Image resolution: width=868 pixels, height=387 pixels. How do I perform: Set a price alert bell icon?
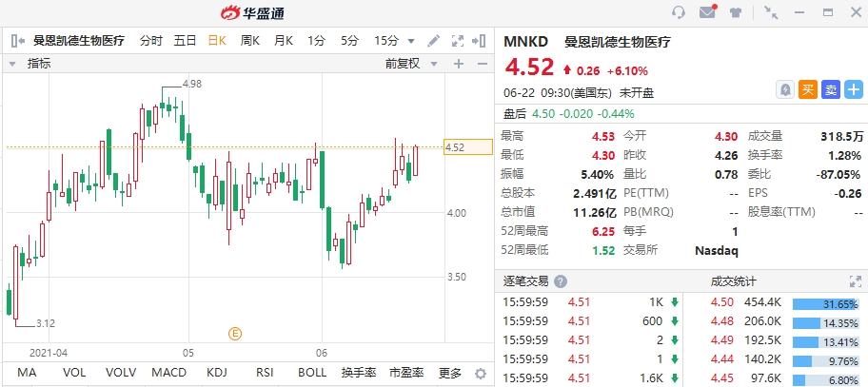click(785, 89)
